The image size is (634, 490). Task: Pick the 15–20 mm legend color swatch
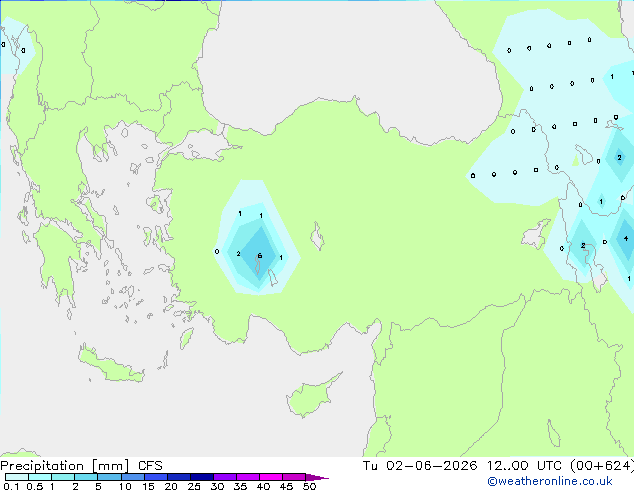155,477
